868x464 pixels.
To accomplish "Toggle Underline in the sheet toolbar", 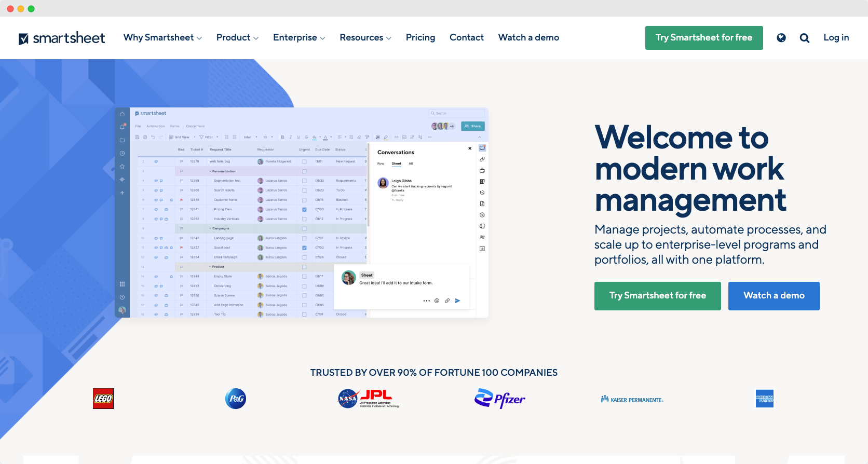I will tap(298, 137).
